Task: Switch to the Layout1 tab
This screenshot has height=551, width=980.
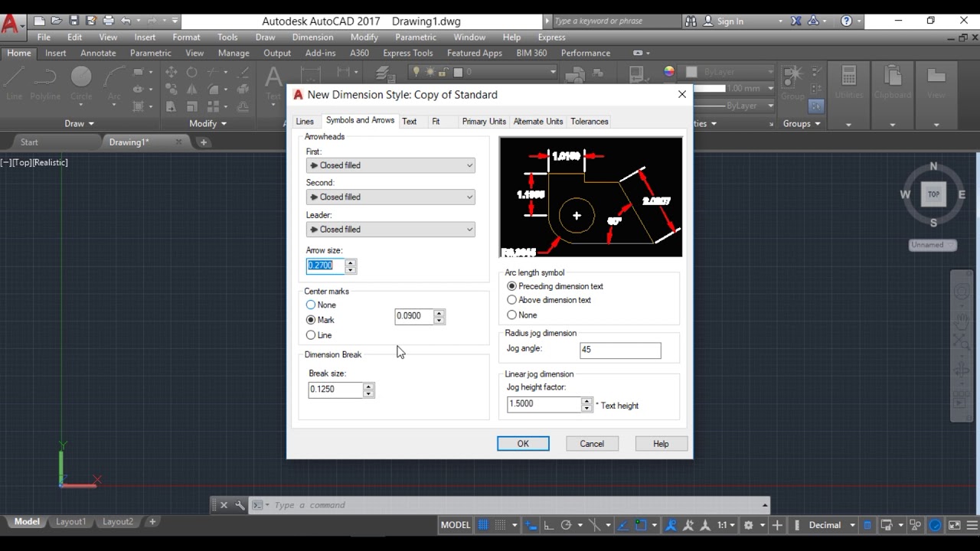Action: coord(70,522)
